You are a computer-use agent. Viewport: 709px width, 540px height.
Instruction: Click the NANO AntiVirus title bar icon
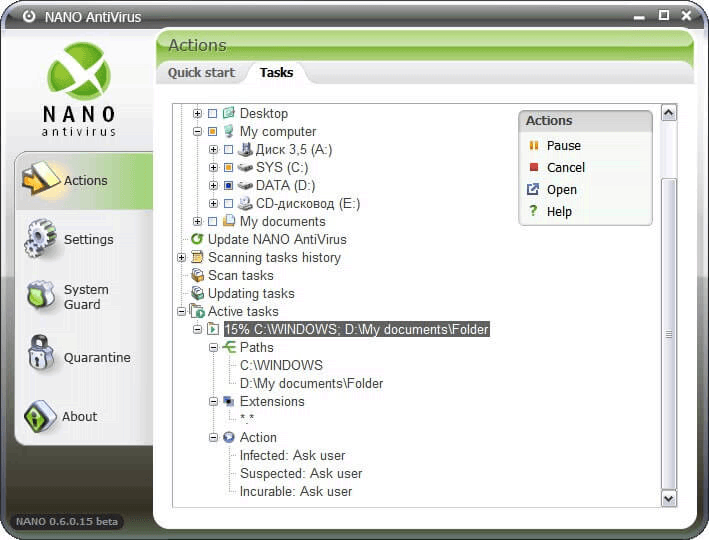click(29, 17)
